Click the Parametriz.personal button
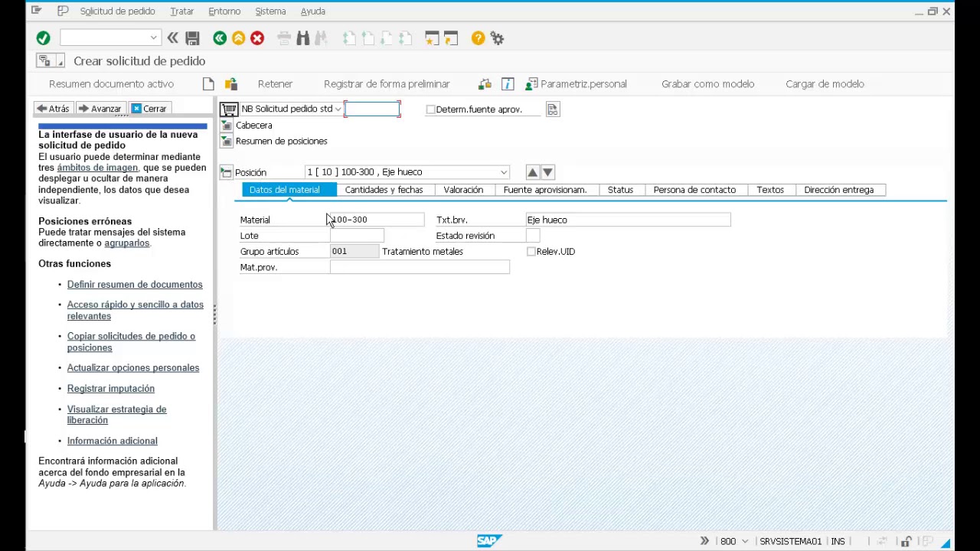This screenshot has width=980, height=551. point(576,84)
